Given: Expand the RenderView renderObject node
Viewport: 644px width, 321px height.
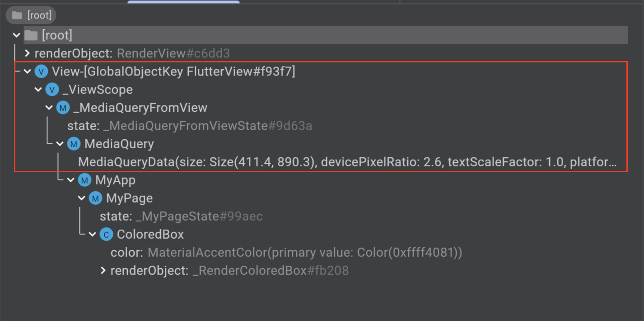Looking at the screenshot, I should pyautogui.click(x=27, y=53).
